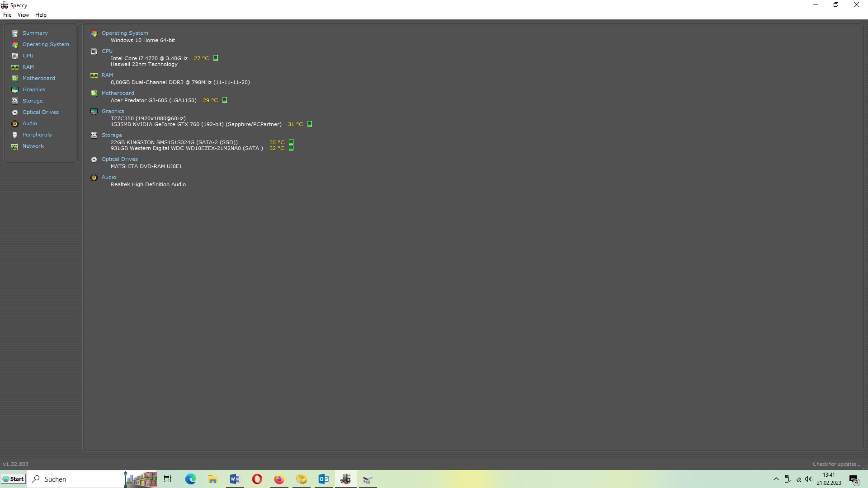Click the Storage drive icon in sidebar

(x=15, y=101)
